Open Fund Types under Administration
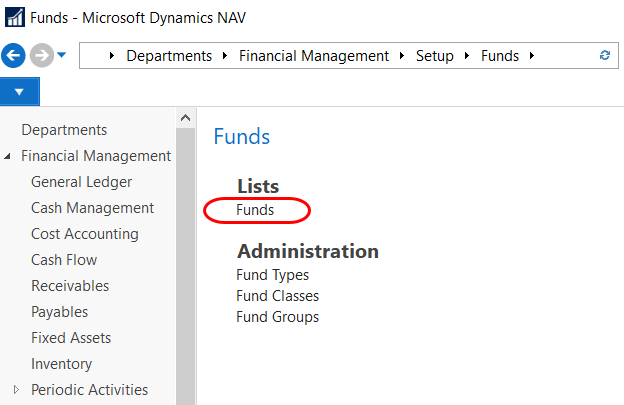Screen dimensions: 624x405 272,275
